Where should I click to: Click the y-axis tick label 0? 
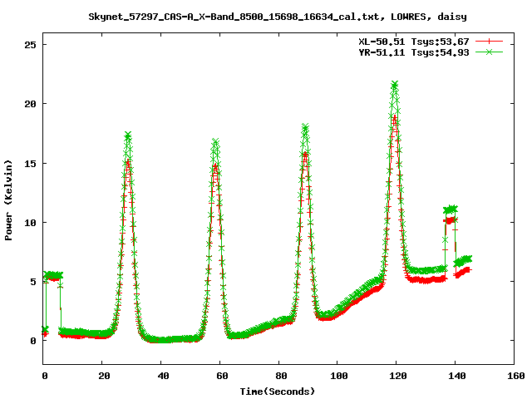click(x=33, y=341)
